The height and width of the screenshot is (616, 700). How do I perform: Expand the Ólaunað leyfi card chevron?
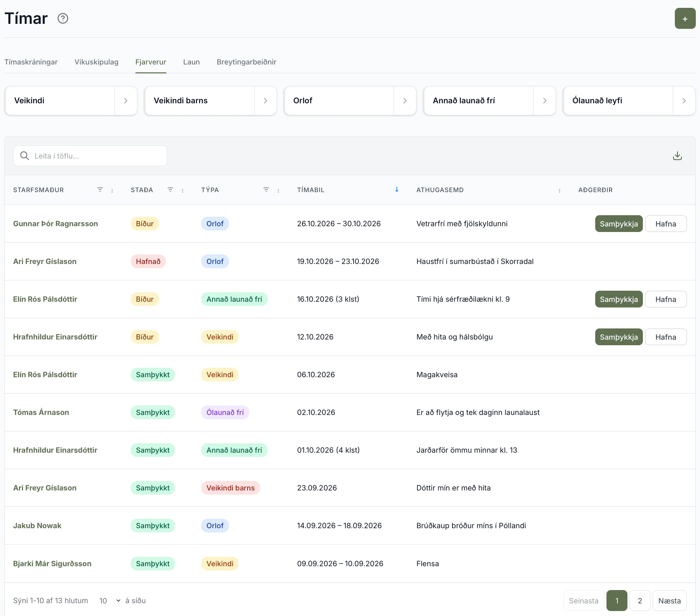point(684,101)
